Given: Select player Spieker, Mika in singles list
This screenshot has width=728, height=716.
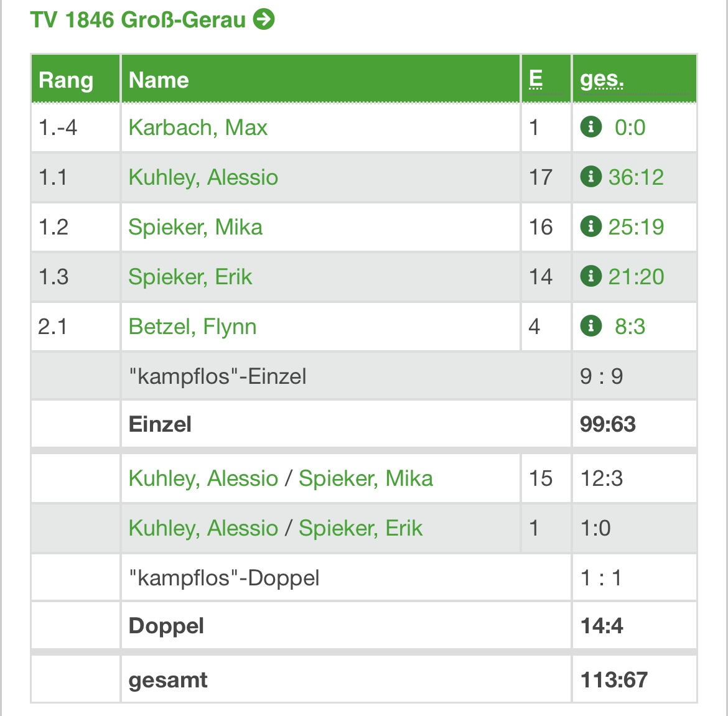Looking at the screenshot, I should (x=195, y=227).
